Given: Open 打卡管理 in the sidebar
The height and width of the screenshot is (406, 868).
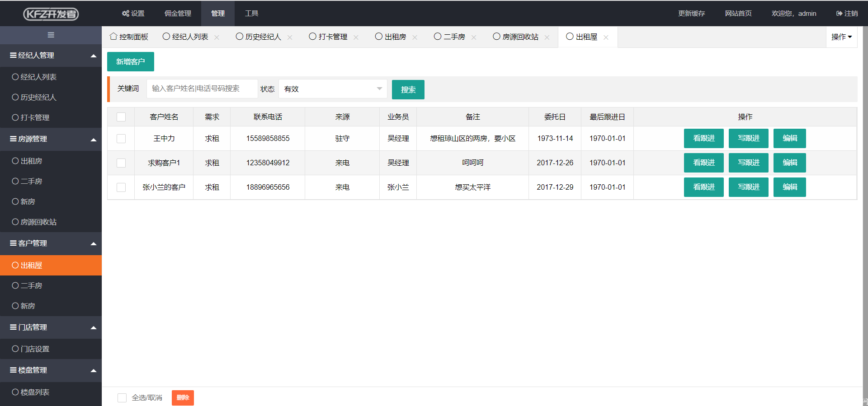Looking at the screenshot, I should (x=51, y=118).
